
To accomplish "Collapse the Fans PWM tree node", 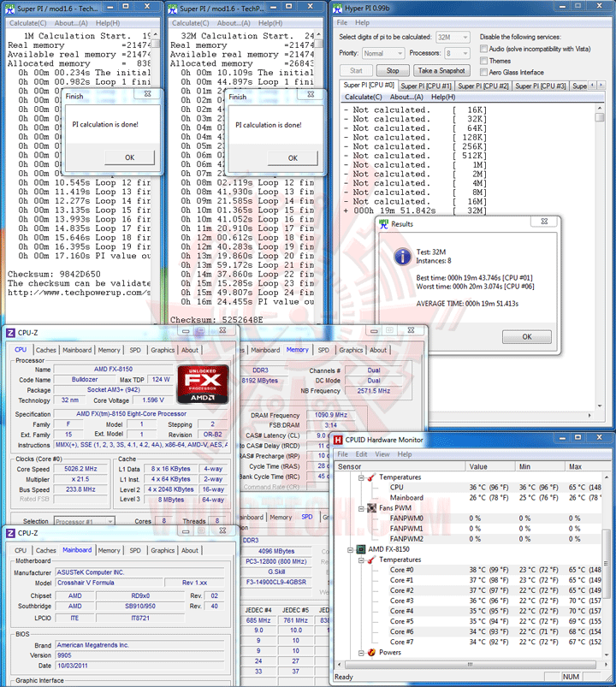I will tap(361, 508).
